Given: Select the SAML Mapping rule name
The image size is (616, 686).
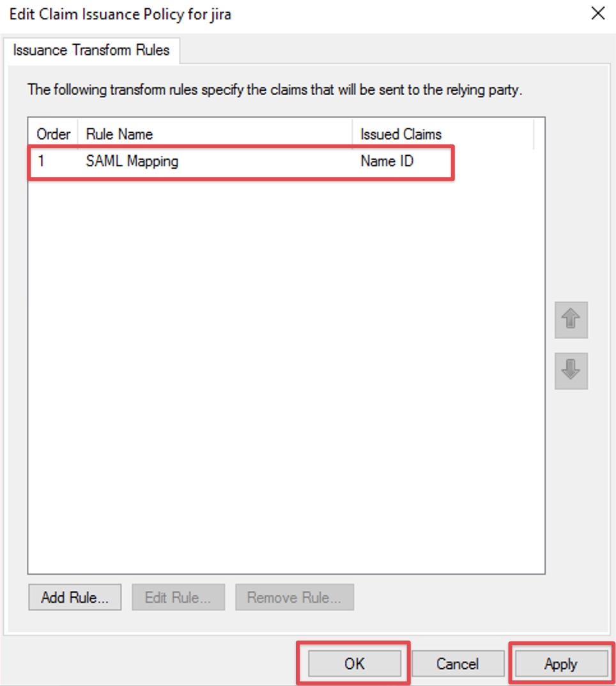Looking at the screenshot, I should [132, 162].
